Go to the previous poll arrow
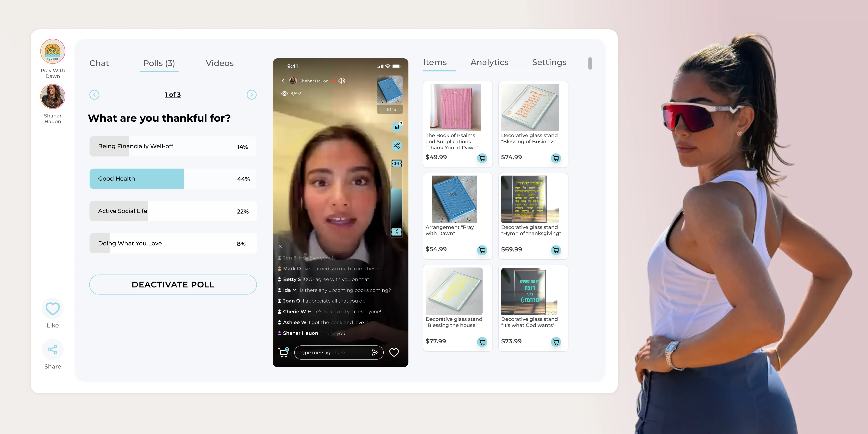868x434 pixels. [94, 95]
